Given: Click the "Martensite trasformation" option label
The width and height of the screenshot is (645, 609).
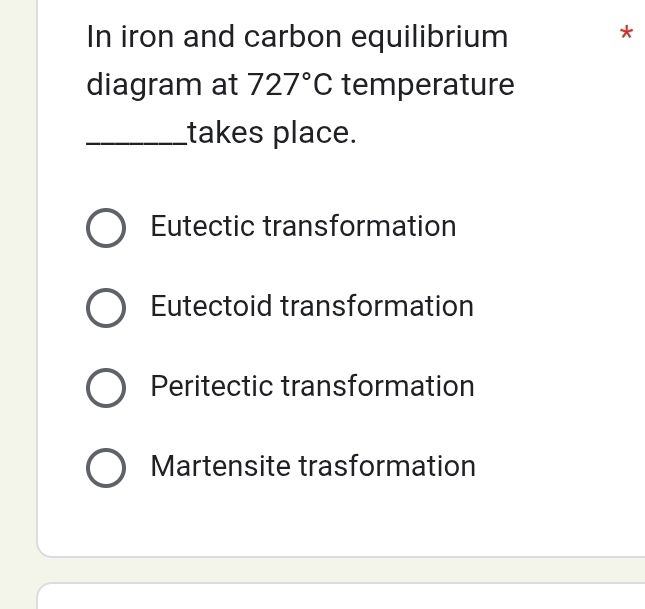Looking at the screenshot, I should tap(313, 466).
